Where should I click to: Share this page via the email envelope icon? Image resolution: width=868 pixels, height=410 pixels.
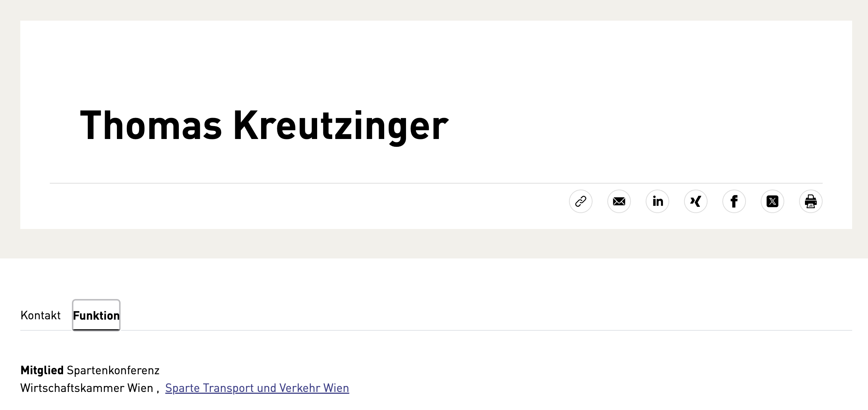619,201
